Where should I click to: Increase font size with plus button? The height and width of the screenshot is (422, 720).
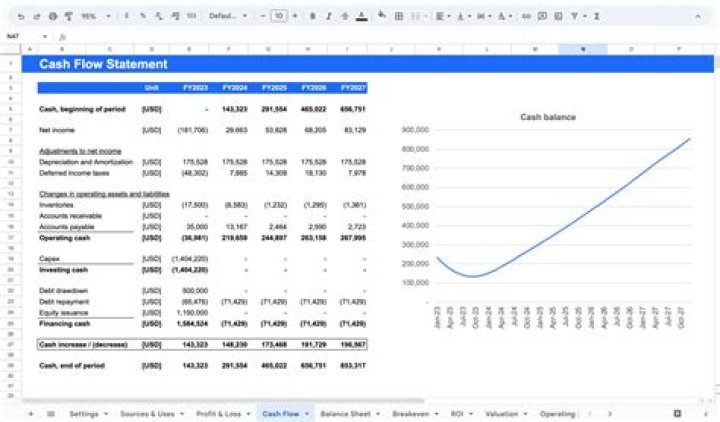click(295, 16)
